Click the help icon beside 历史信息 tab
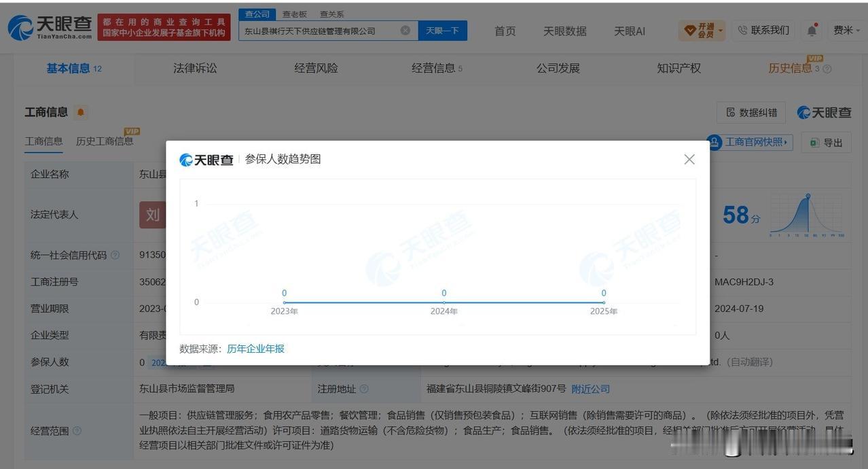Screen dimensions: 868x469 click(x=827, y=69)
